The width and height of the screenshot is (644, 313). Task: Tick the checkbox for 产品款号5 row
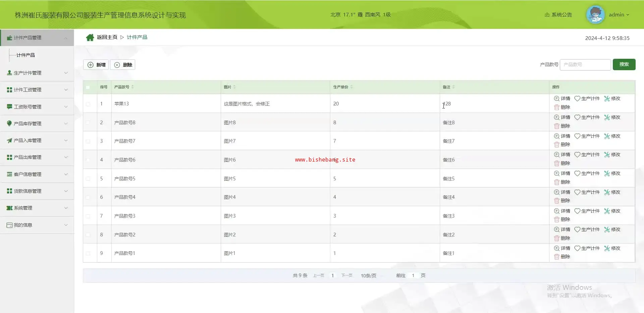tap(88, 179)
